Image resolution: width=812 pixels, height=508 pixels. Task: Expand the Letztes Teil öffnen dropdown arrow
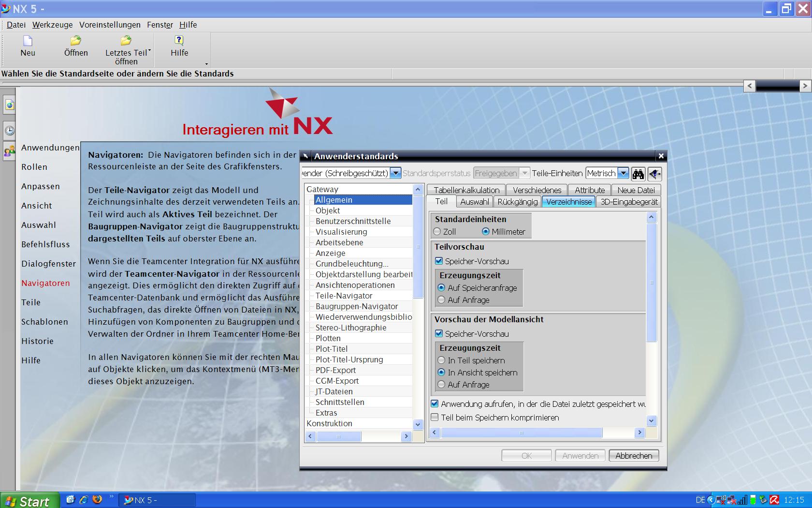pyautogui.click(x=149, y=50)
